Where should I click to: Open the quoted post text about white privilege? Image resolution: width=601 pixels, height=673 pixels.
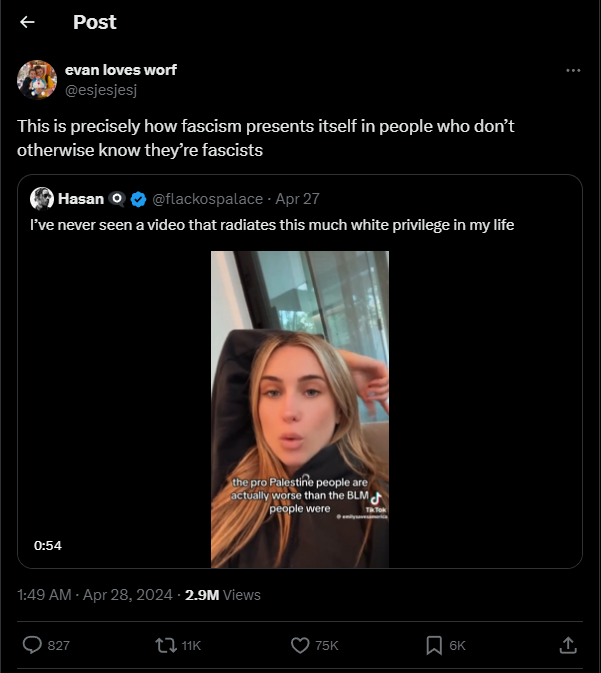(x=271, y=224)
